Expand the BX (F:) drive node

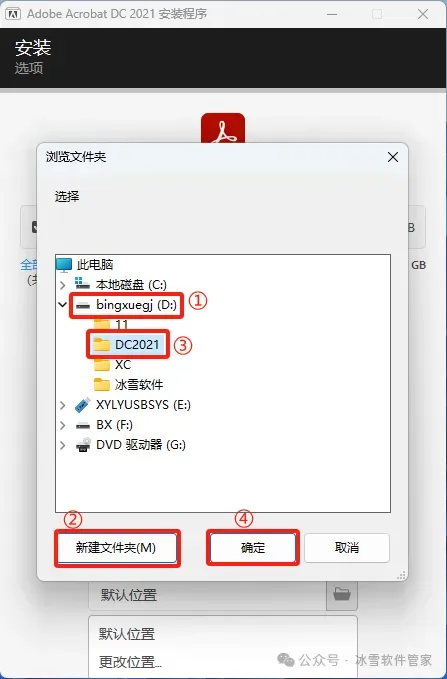pyautogui.click(x=63, y=425)
